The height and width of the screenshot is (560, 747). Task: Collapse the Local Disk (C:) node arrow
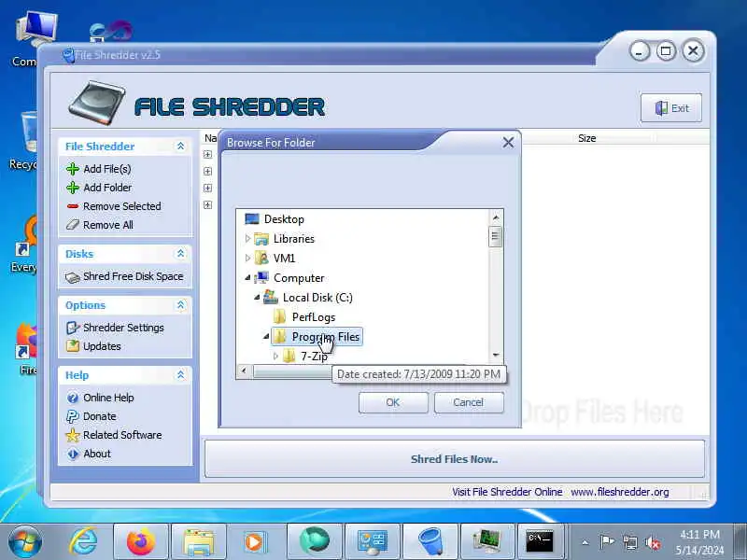[x=257, y=297]
